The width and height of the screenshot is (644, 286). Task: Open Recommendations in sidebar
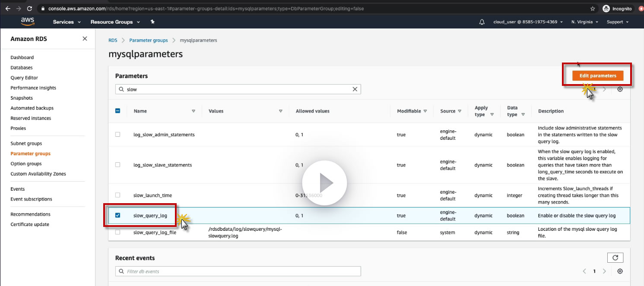pos(30,214)
